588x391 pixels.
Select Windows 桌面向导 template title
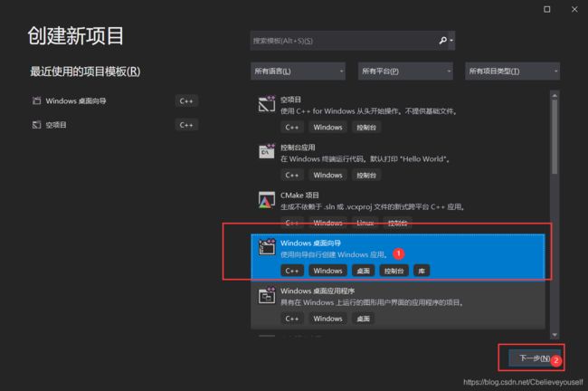pos(310,243)
